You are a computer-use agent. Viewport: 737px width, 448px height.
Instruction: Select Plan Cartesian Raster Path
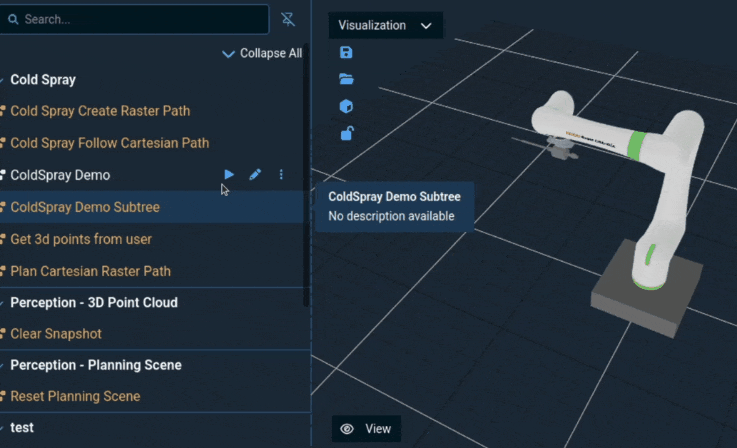[90, 271]
